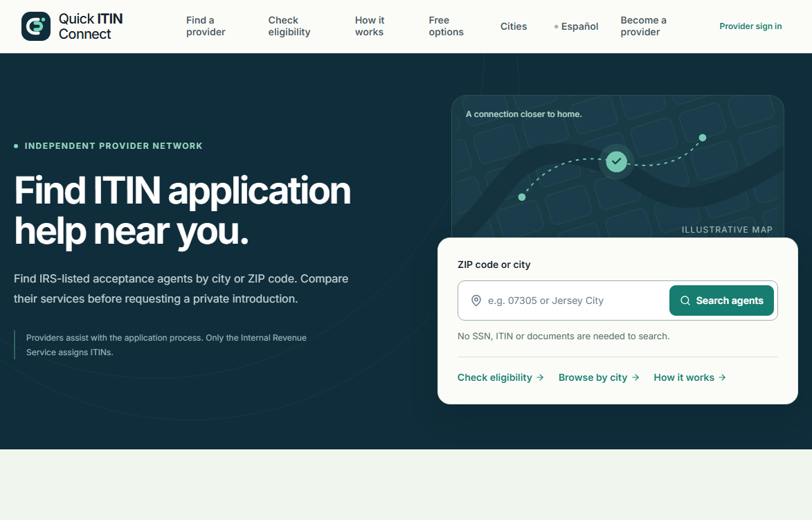Open Become a provider page
The image size is (812, 520).
pyautogui.click(x=643, y=26)
